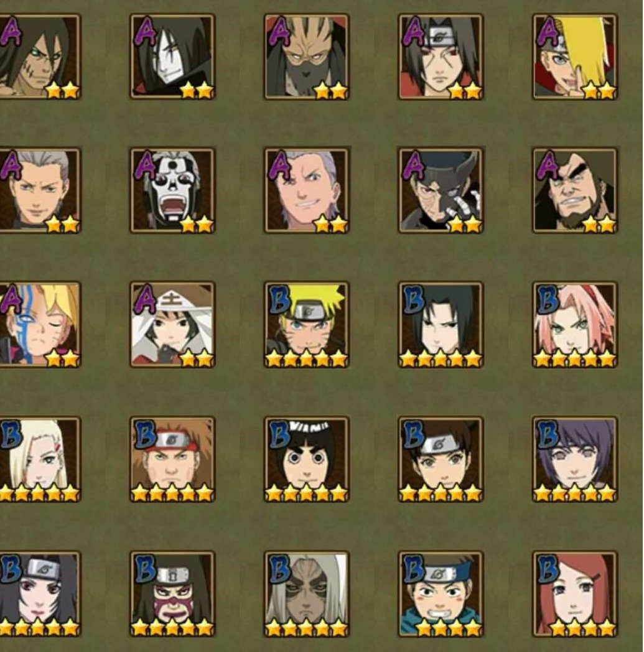Viewport: 644px width, 652px height.
Task: Select the white-haired Kimimaro B-rank portrait
Action: (x=307, y=594)
